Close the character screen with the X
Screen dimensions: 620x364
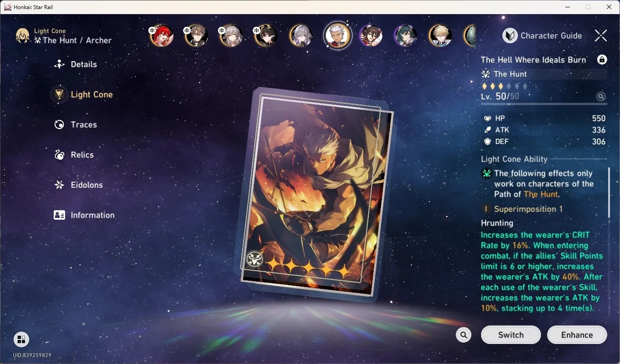(x=601, y=35)
